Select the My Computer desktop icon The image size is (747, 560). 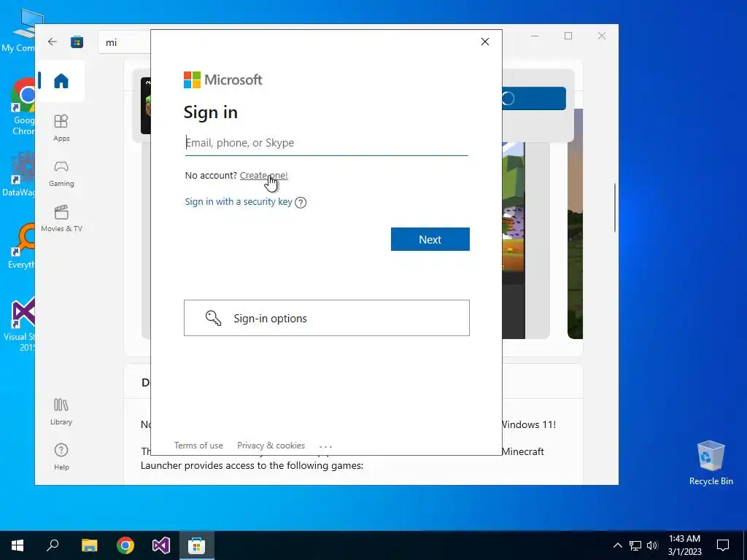(x=18, y=32)
